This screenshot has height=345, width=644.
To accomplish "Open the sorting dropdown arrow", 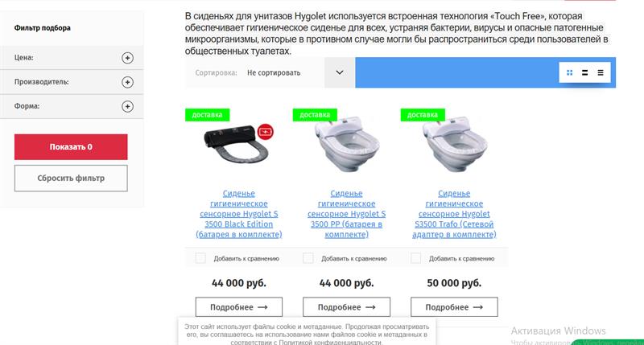I will click(340, 72).
